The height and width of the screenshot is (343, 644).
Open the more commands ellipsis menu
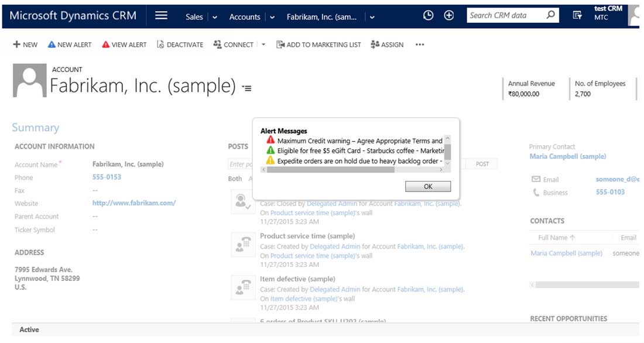[x=419, y=44]
